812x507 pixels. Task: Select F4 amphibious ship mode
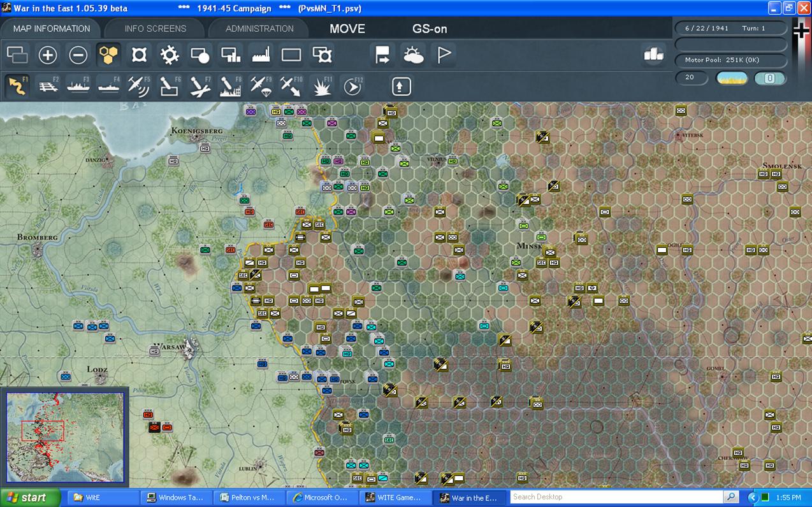pyautogui.click(x=108, y=86)
